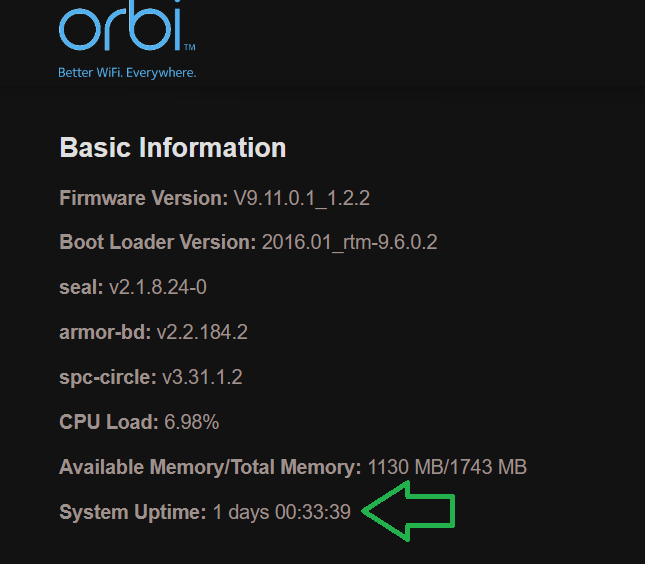The height and width of the screenshot is (564, 645).
Task: Click the "Better WiFi. Everywhere." tagline
Action: pos(127,73)
